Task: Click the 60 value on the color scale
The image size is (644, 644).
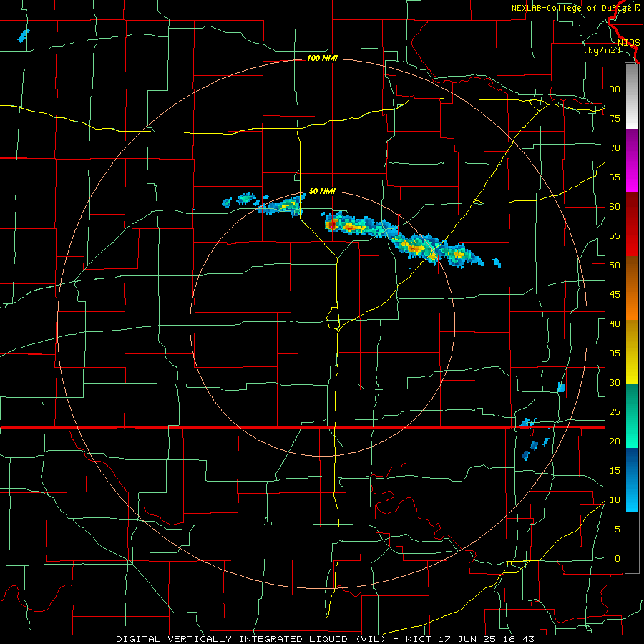Action: (x=615, y=207)
